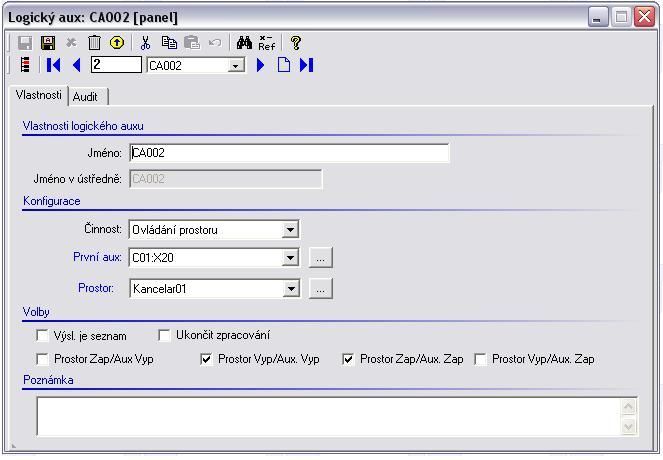The width and height of the screenshot is (663, 460).
Task: Click the trash can delete icon
Action: point(94,43)
